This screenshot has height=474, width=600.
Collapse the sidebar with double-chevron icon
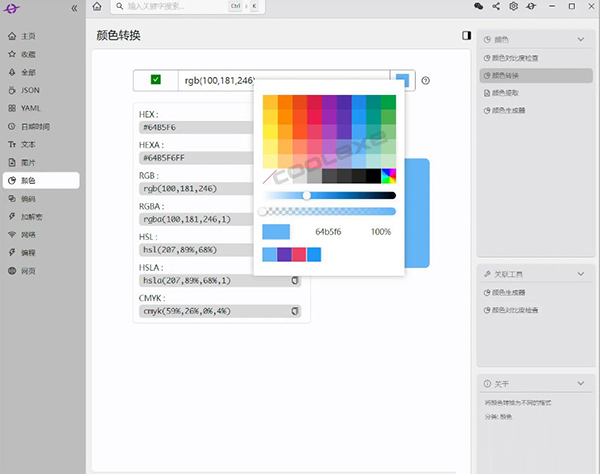pos(74,8)
